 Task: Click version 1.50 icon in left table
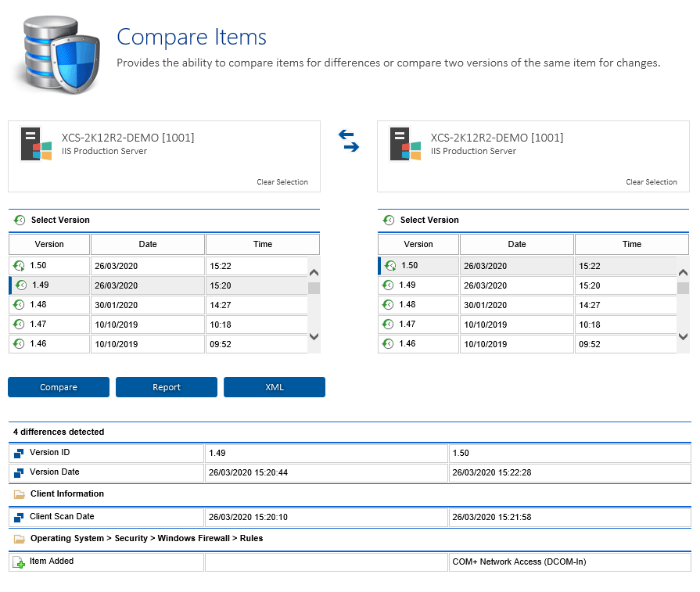pos(19,266)
